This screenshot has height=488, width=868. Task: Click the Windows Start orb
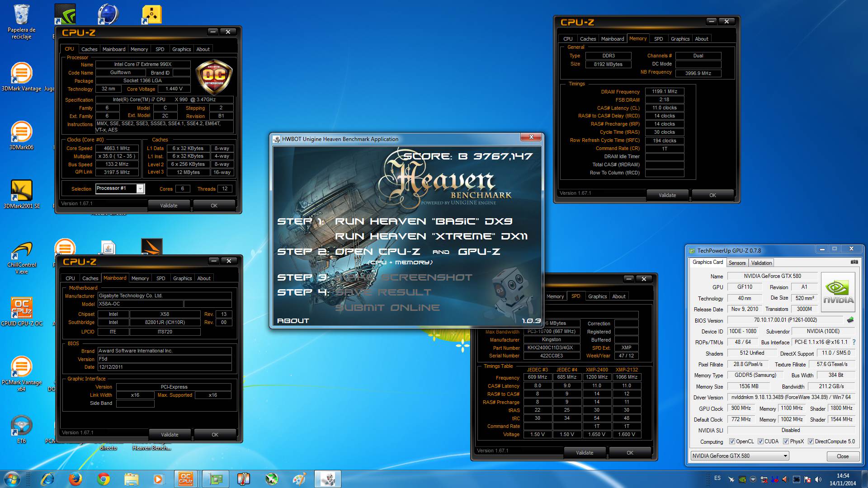(12, 479)
